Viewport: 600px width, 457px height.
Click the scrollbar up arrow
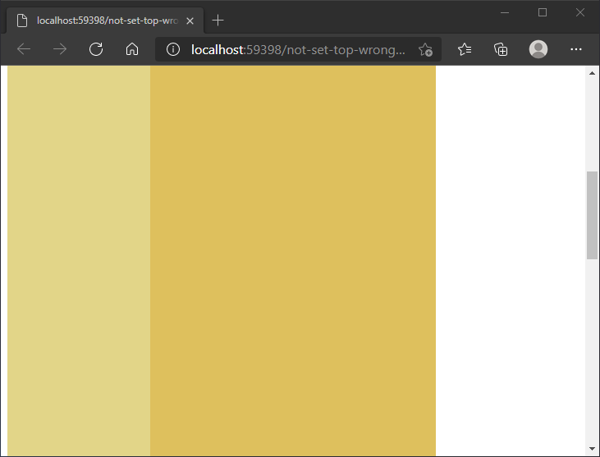(x=592, y=73)
